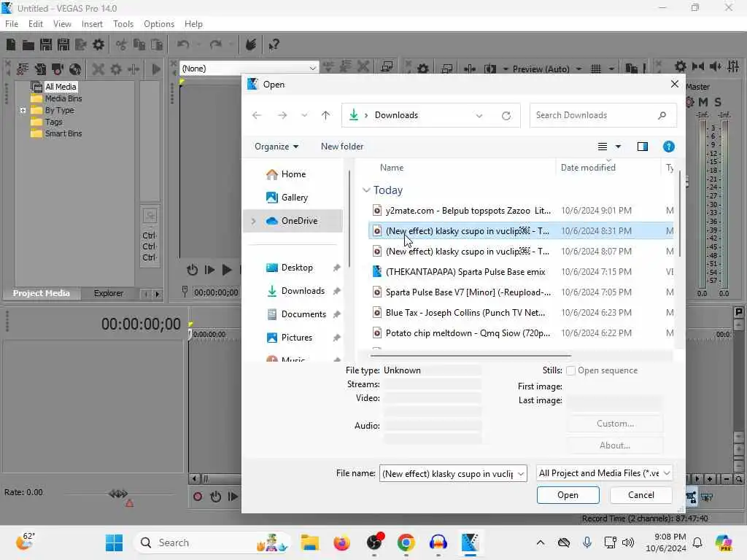Click the Save project icon in VEGAS toolbar

tap(46, 44)
